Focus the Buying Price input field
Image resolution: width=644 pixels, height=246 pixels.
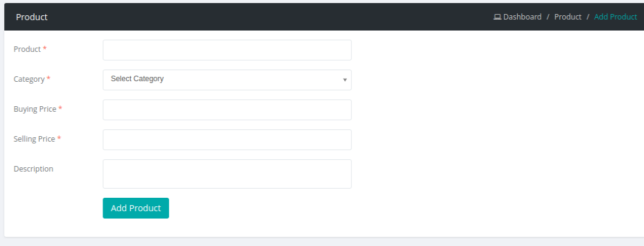pyautogui.click(x=227, y=110)
